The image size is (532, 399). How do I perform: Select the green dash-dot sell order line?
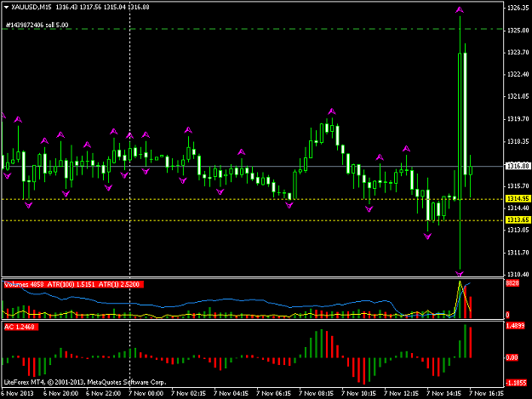tap(253, 29)
